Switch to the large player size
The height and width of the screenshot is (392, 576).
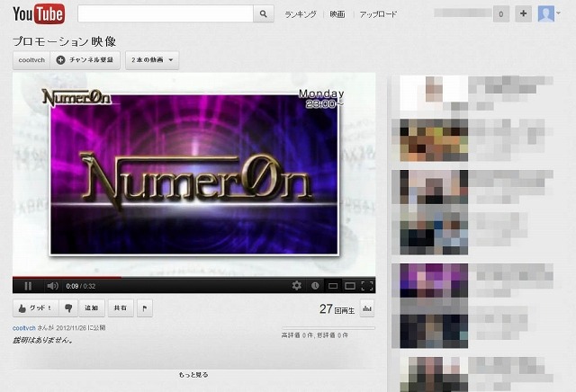click(350, 286)
